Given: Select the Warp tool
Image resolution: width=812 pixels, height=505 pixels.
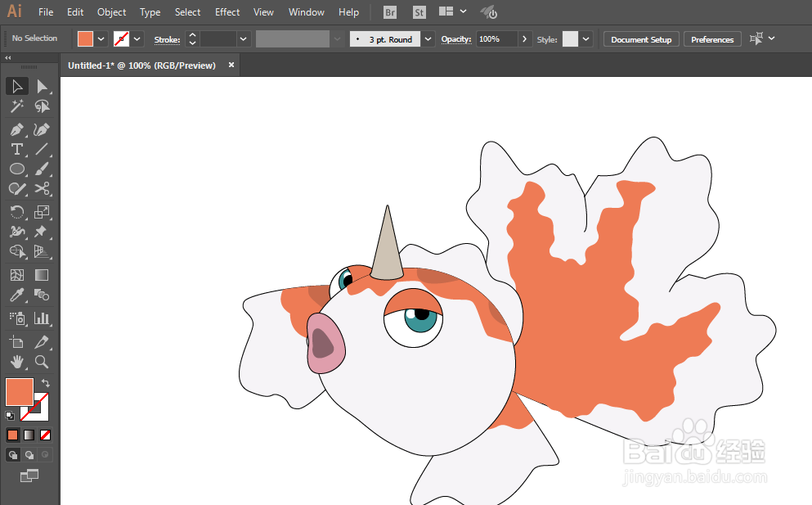Looking at the screenshot, I should (x=17, y=232).
